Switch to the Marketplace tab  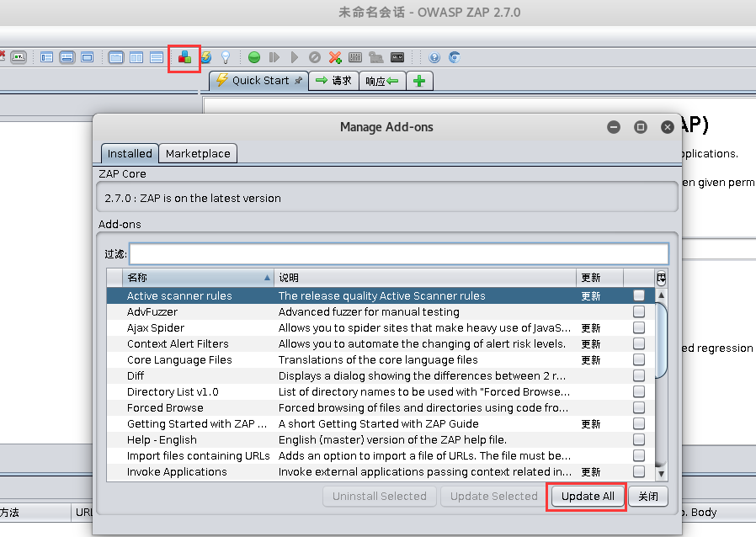tap(198, 153)
